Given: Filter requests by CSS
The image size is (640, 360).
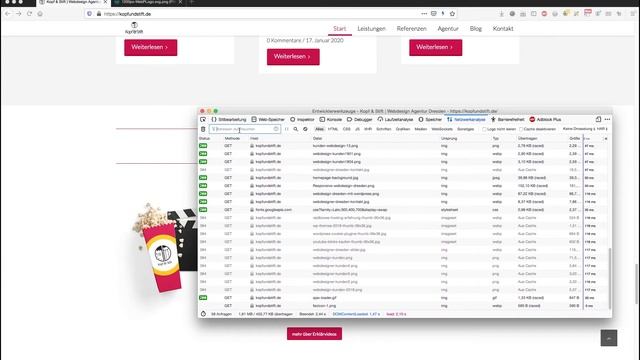Looking at the screenshot, I should tap(347, 129).
